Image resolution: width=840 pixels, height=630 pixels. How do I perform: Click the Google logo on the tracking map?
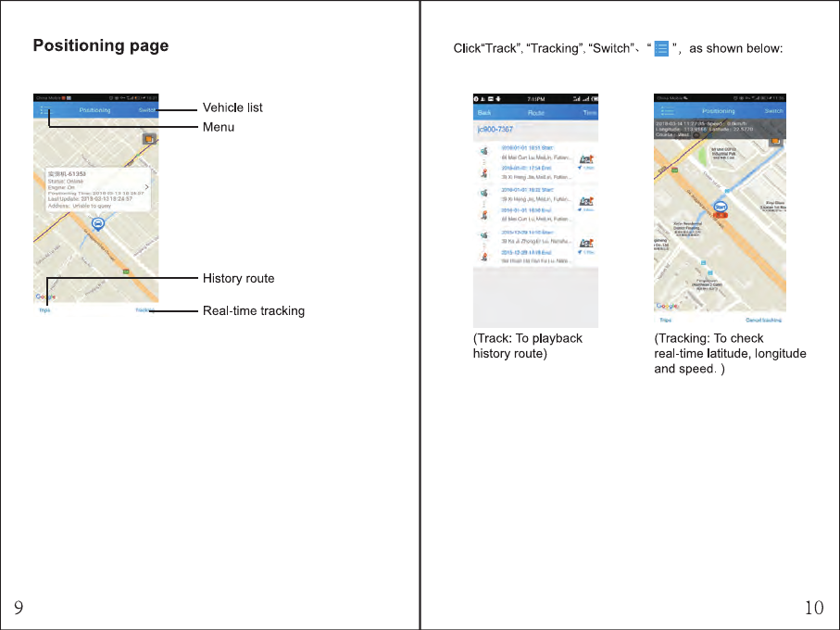(667, 306)
